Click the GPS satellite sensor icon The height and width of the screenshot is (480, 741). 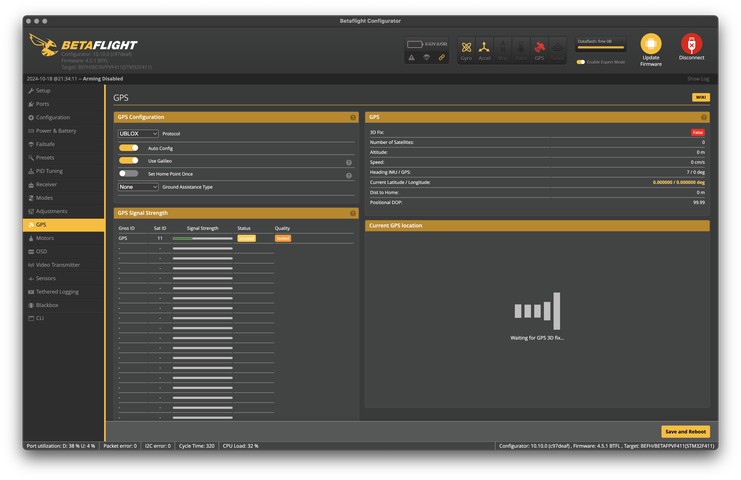point(539,47)
